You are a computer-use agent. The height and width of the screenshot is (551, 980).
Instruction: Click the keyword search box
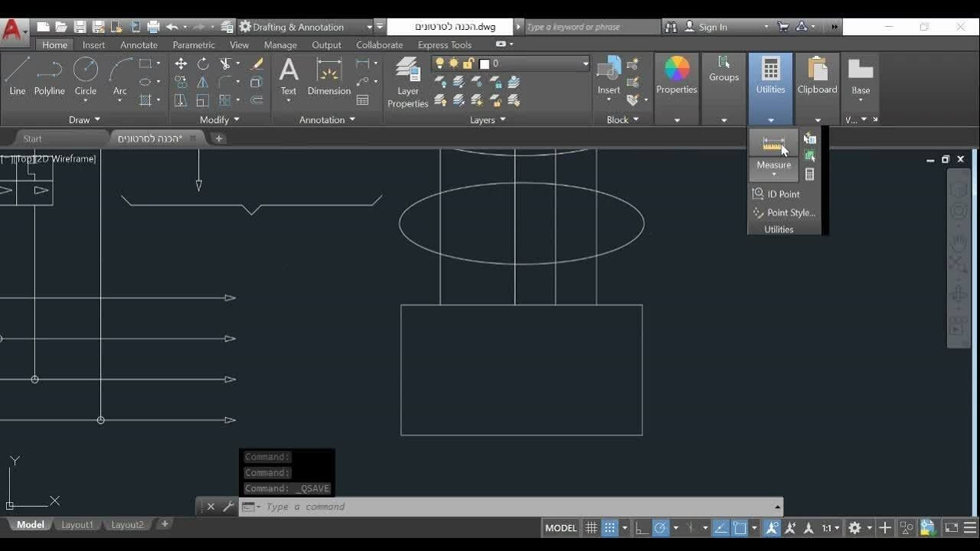592,27
